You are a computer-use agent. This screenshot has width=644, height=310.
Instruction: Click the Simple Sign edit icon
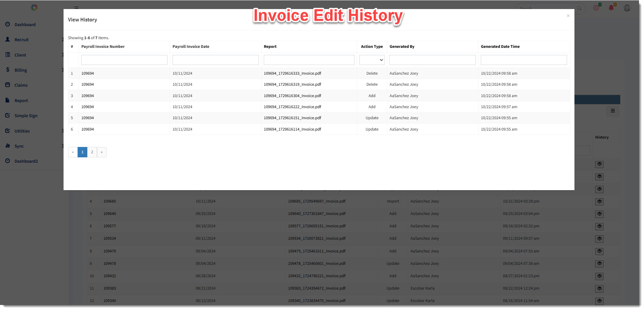tap(8, 115)
